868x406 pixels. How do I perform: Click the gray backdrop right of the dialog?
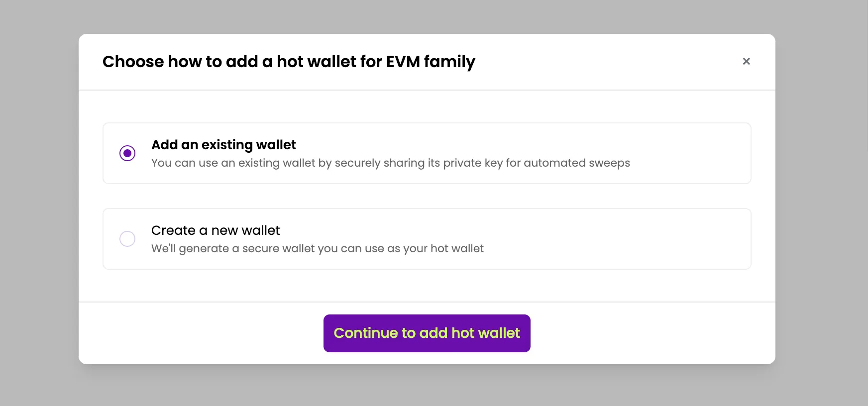pyautogui.click(x=821, y=199)
